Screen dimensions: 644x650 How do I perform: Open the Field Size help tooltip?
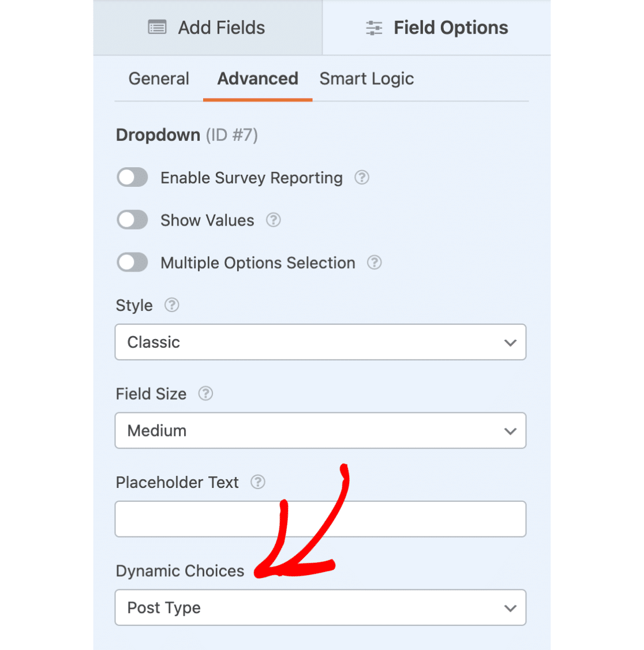205,393
